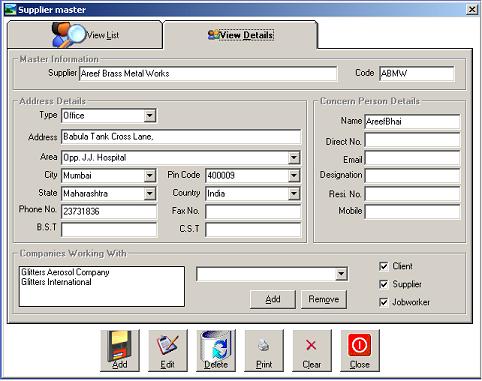Click the Supplier name field
Image resolution: width=482 pixels, height=381 pixels.
coord(208,73)
